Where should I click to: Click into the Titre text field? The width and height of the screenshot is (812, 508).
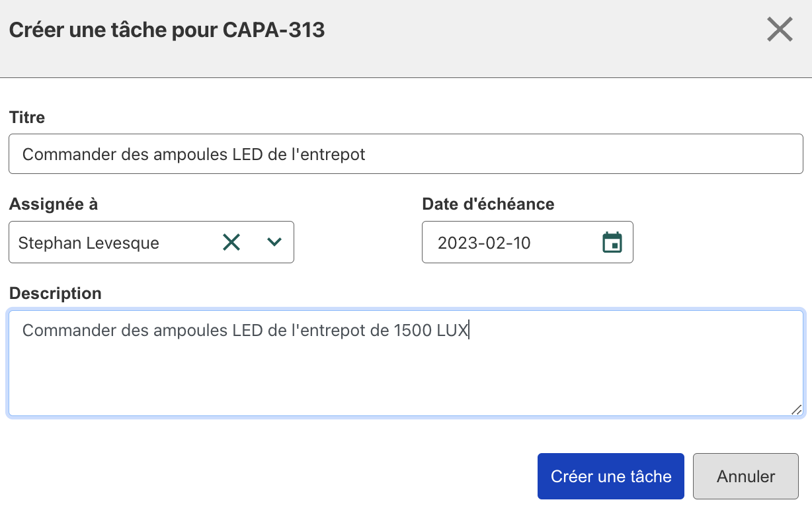click(x=405, y=155)
